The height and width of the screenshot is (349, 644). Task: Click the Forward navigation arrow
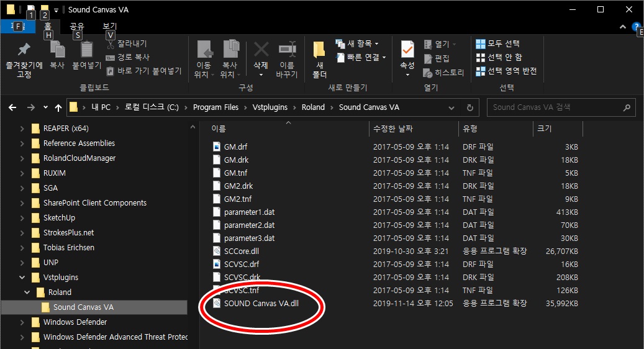(31, 107)
